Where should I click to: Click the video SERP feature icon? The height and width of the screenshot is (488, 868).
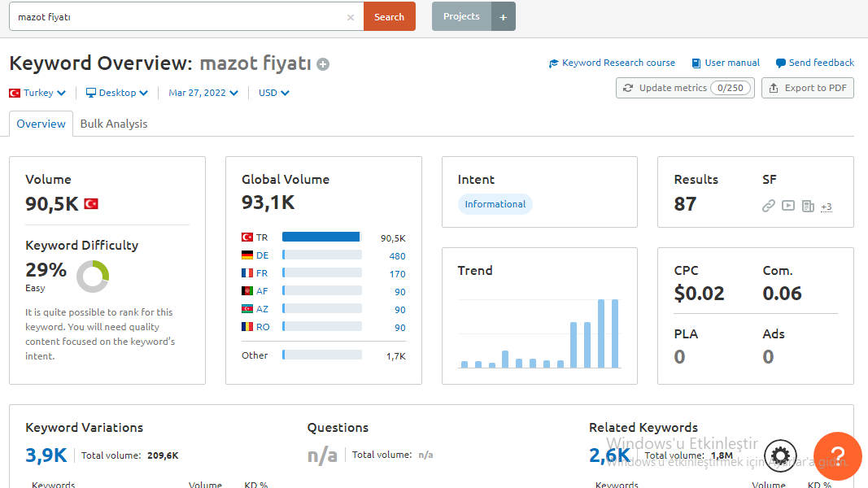coord(788,206)
